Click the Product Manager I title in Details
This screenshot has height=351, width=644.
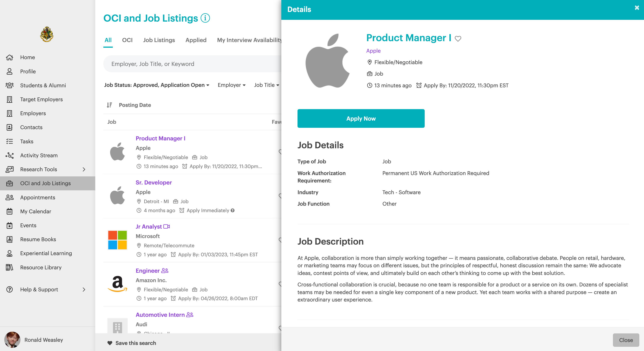[409, 38]
